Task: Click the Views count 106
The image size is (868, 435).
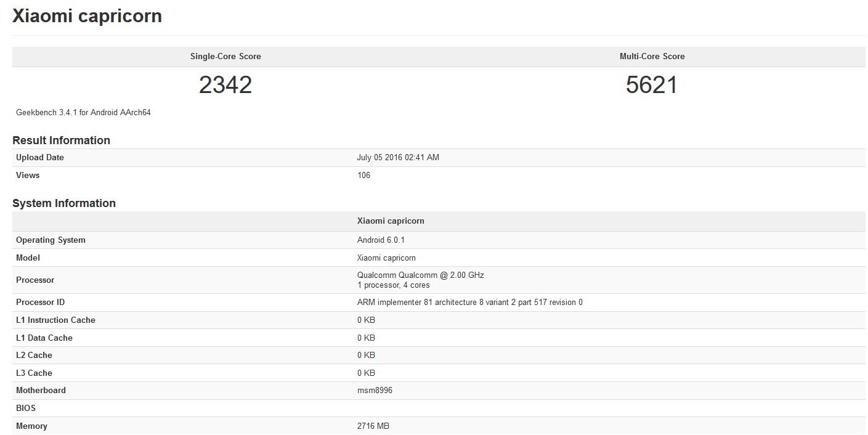Action: [x=363, y=176]
